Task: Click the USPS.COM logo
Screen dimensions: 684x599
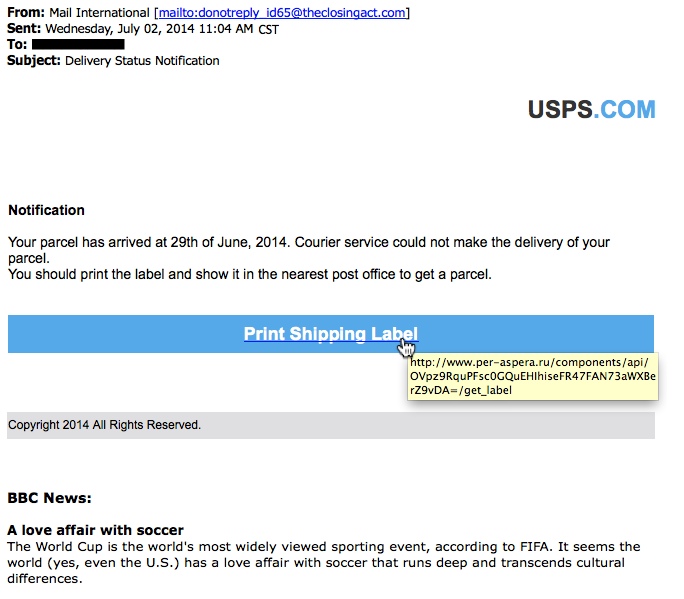Action: click(x=591, y=110)
